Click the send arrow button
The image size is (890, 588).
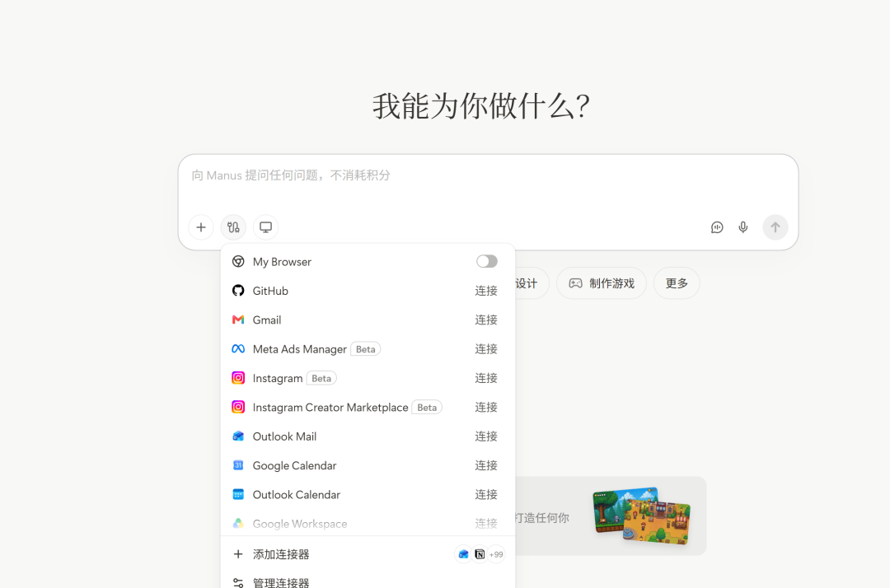[775, 227]
